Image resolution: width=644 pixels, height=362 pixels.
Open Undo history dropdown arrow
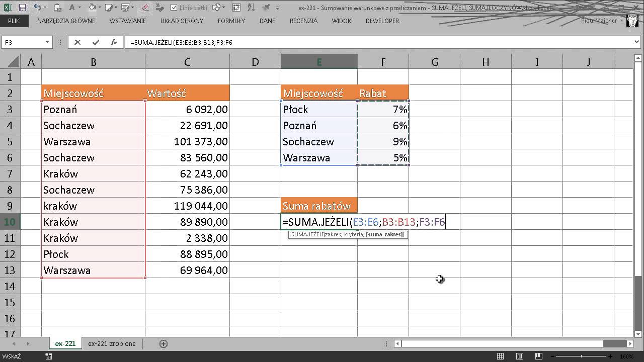point(45,8)
